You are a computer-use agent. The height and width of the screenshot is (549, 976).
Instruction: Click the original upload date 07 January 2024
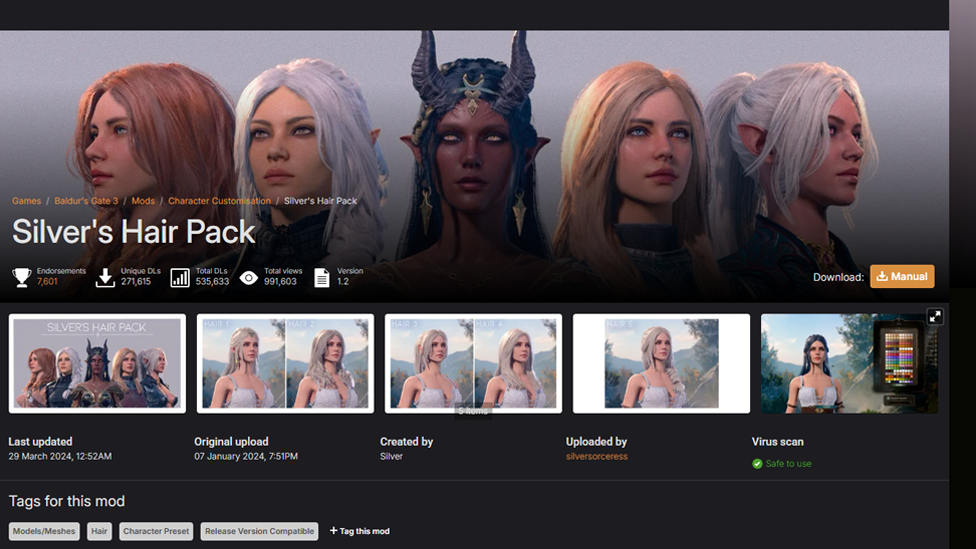click(246, 456)
